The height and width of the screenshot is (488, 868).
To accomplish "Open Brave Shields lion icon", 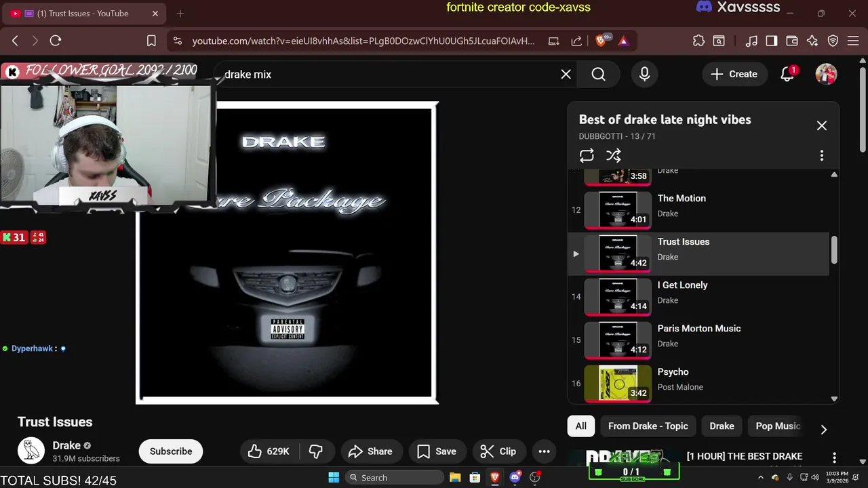I will 601,41.
